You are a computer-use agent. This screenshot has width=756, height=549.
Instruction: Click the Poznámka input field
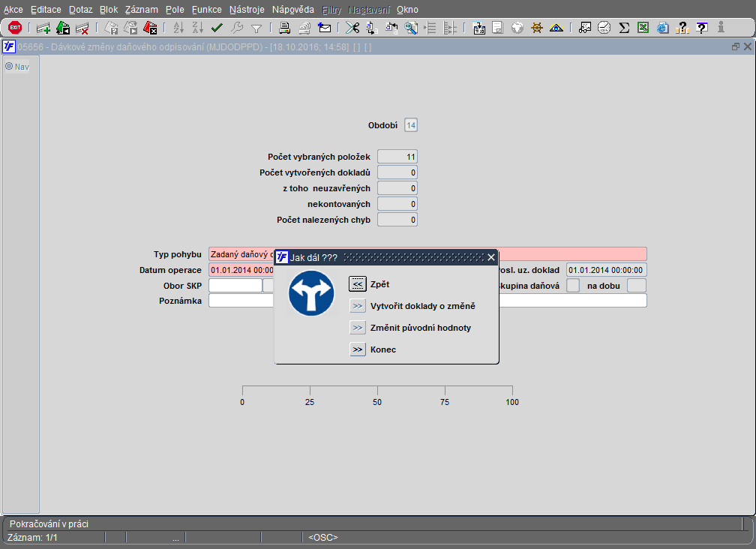click(x=427, y=301)
